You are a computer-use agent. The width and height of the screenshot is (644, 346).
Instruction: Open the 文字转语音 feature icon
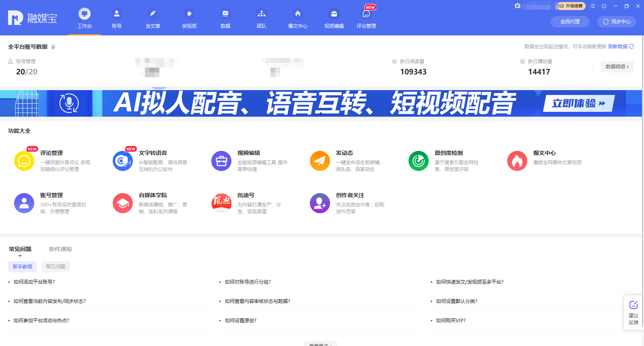click(x=123, y=161)
